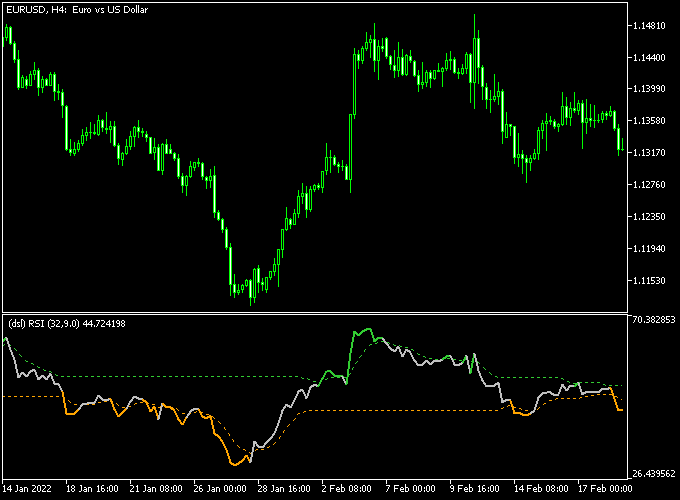The width and height of the screenshot is (680, 500).
Task: Select price level 1.11940 on scale
Action: 649,248
